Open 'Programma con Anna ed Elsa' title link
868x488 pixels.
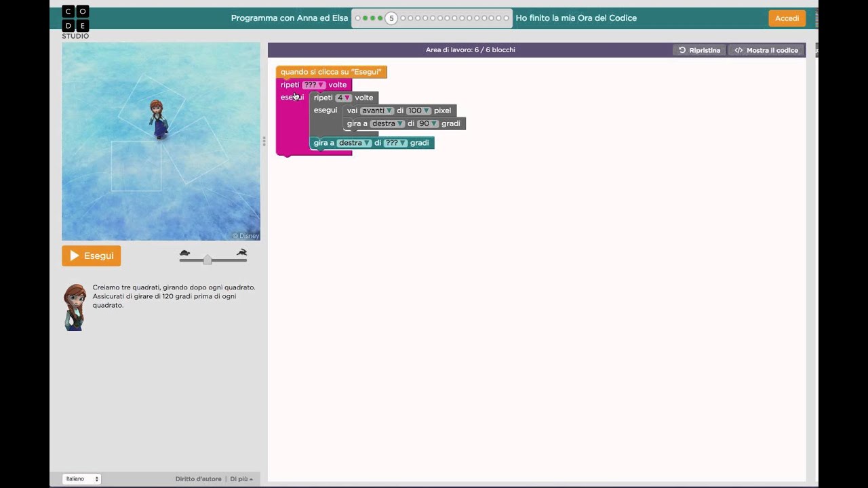[x=290, y=18]
